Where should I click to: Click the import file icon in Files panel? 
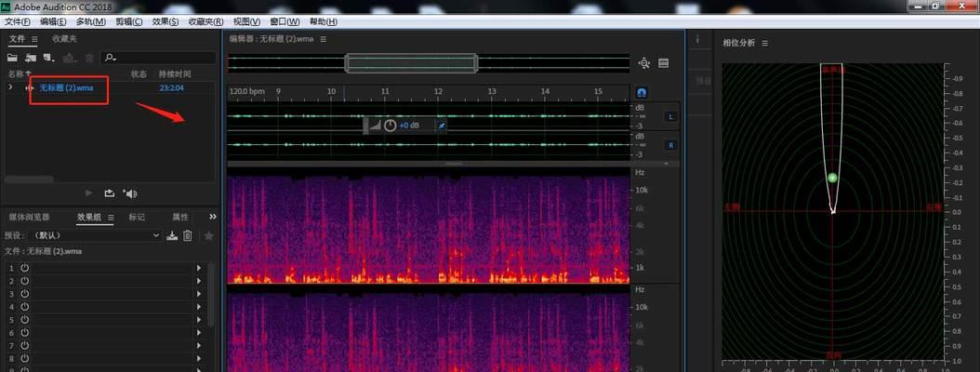tap(31, 58)
